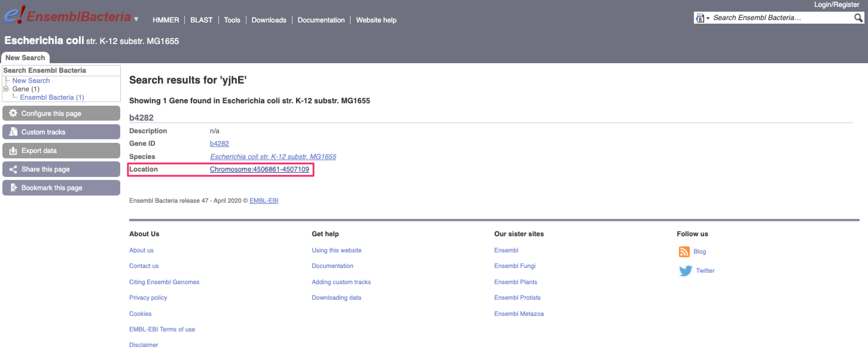Open the Blog text link

[700, 251]
